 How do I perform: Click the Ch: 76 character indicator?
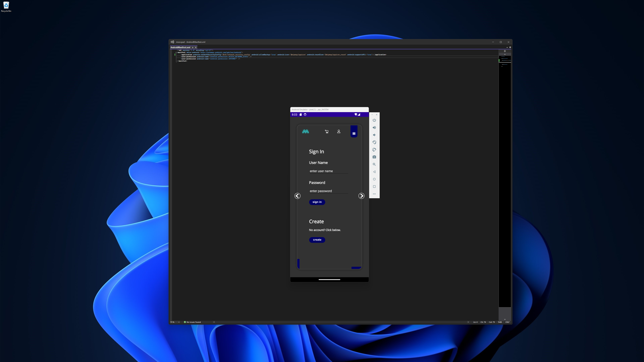pos(483,322)
